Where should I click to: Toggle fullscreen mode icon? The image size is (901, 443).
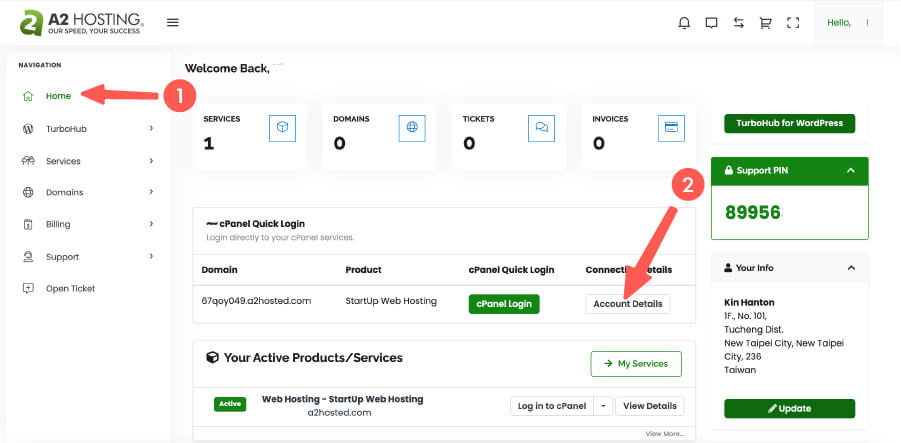(x=793, y=23)
